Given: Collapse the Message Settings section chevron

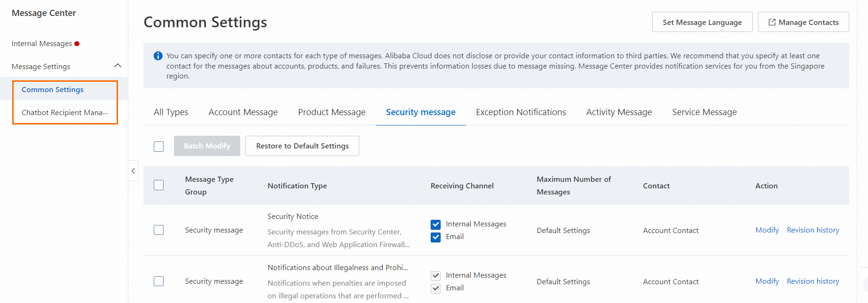Looking at the screenshot, I should click(x=118, y=66).
